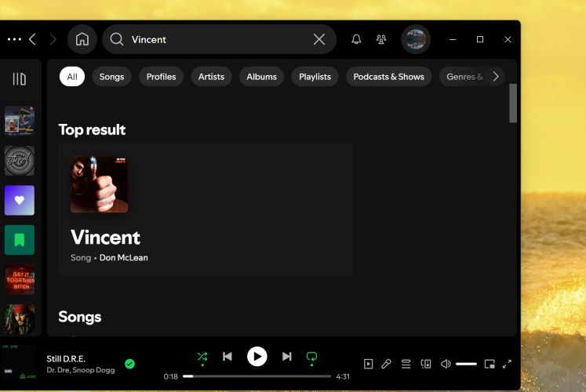586x392 pixels.
Task: Select the All filter chip
Action: coord(71,77)
